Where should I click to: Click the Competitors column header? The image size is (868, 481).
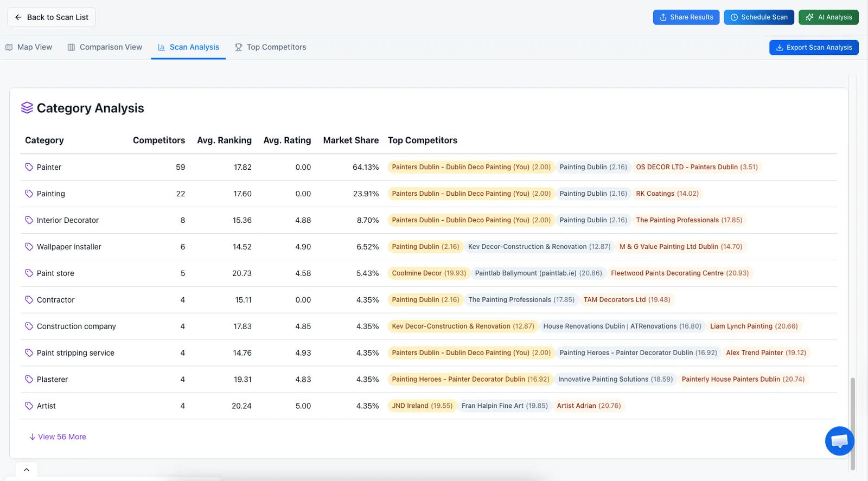pyautogui.click(x=159, y=140)
